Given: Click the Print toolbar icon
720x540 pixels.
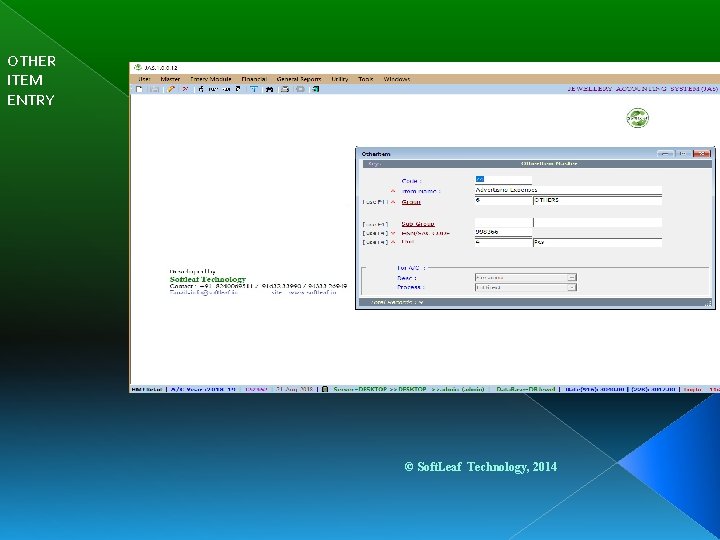Looking at the screenshot, I should (285, 89).
